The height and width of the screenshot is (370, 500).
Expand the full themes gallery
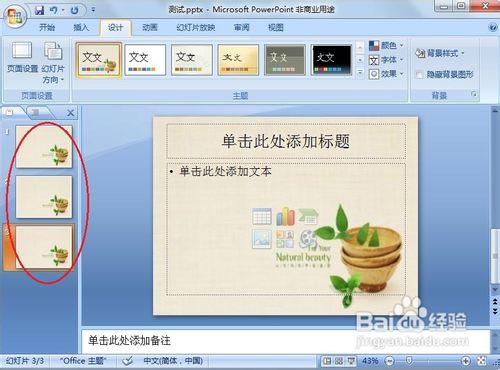pos(360,72)
